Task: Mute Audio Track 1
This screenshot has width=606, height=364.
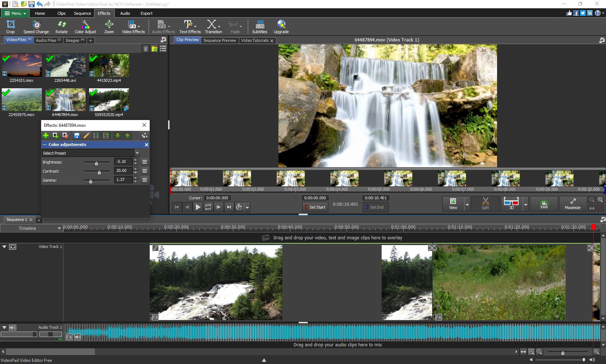Action: click(13, 328)
